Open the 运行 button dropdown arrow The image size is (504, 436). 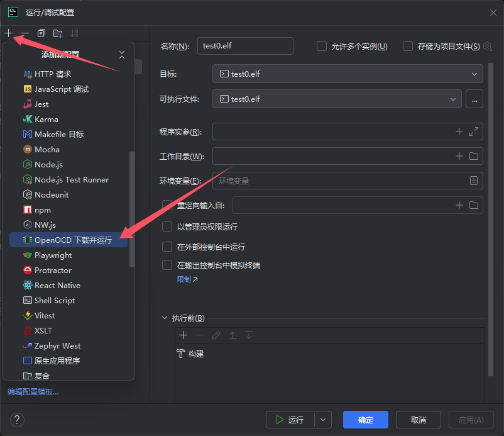point(323,420)
